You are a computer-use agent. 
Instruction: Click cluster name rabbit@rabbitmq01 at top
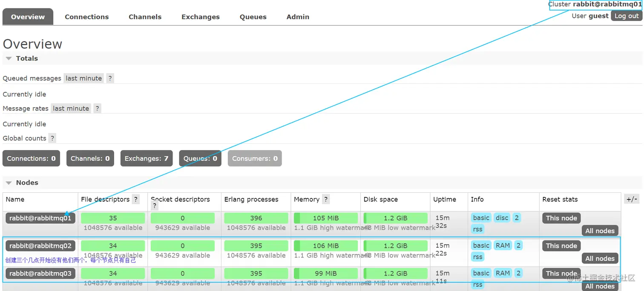click(x=607, y=4)
